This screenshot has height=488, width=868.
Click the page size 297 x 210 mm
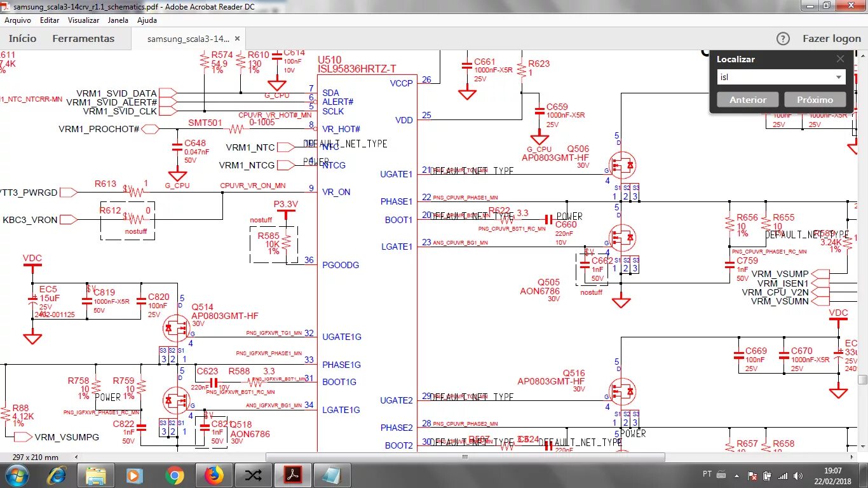pyautogui.click(x=35, y=457)
